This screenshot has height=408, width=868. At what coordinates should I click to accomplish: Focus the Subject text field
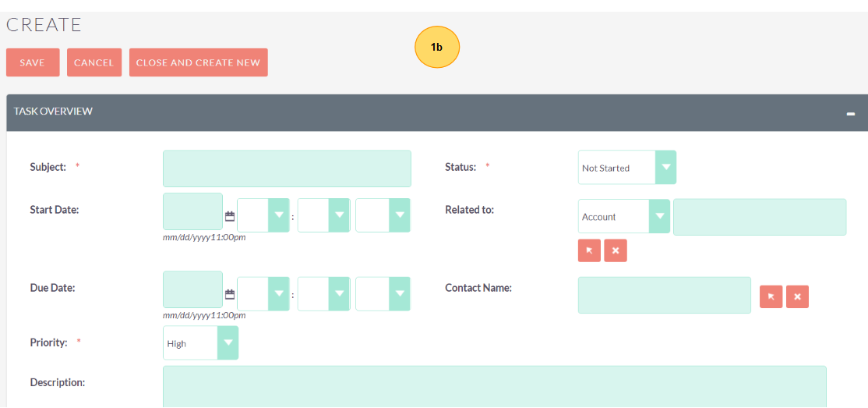click(x=287, y=169)
